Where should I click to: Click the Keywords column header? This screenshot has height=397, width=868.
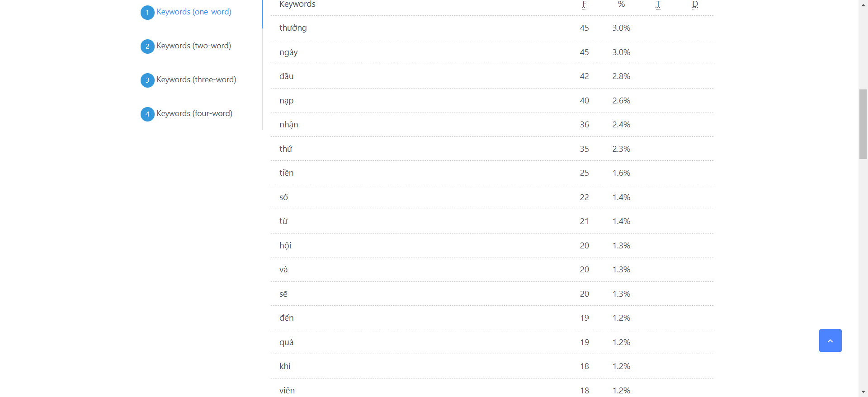297,5
